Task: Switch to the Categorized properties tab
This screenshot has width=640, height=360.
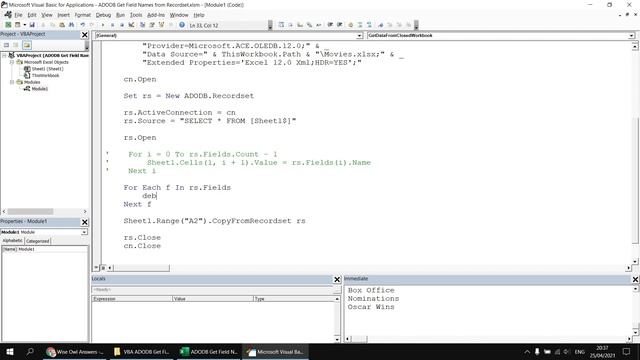Action: (38, 241)
